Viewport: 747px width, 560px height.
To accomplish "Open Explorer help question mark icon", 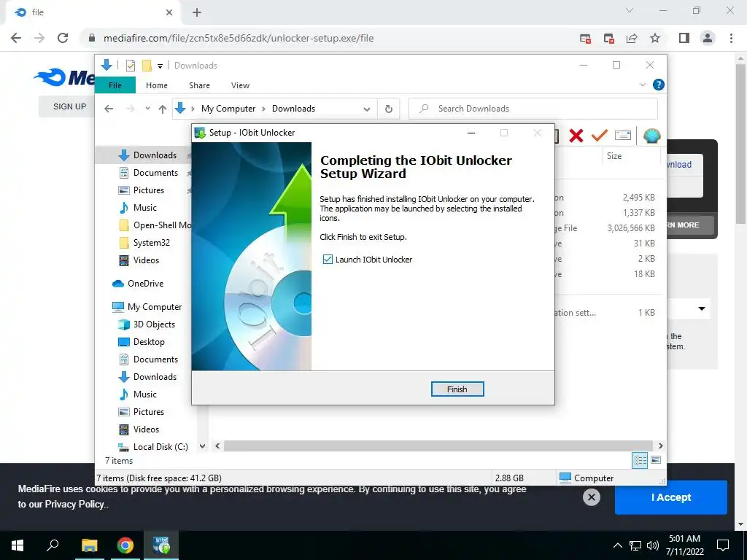I will [659, 85].
